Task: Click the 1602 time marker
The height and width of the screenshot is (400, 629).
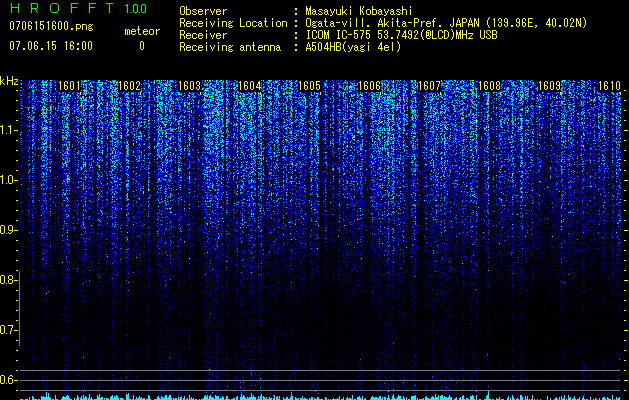Action: 130,86
